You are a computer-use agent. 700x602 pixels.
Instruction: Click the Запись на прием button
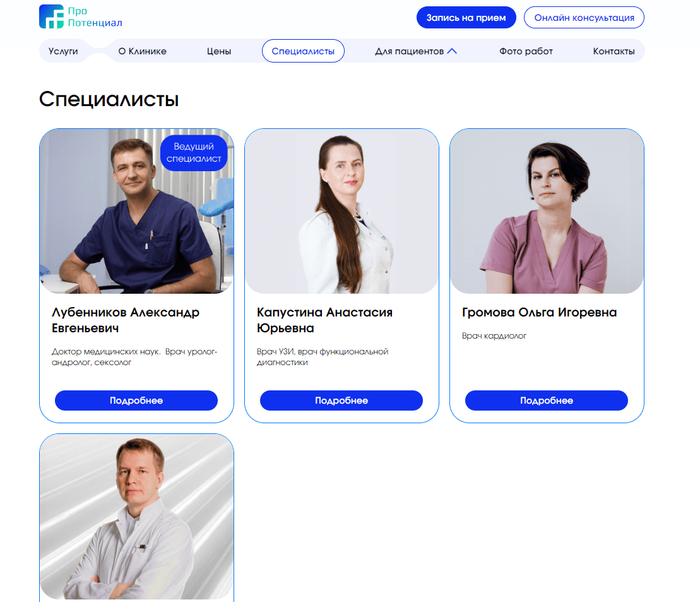[466, 18]
